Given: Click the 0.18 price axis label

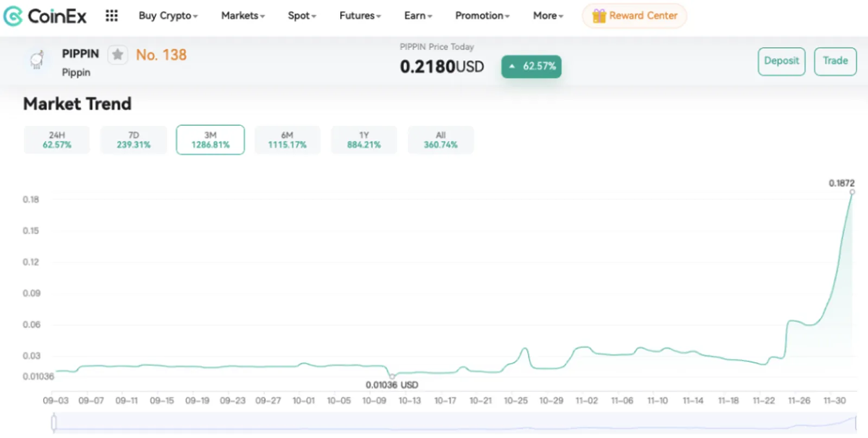Looking at the screenshot, I should [31, 200].
